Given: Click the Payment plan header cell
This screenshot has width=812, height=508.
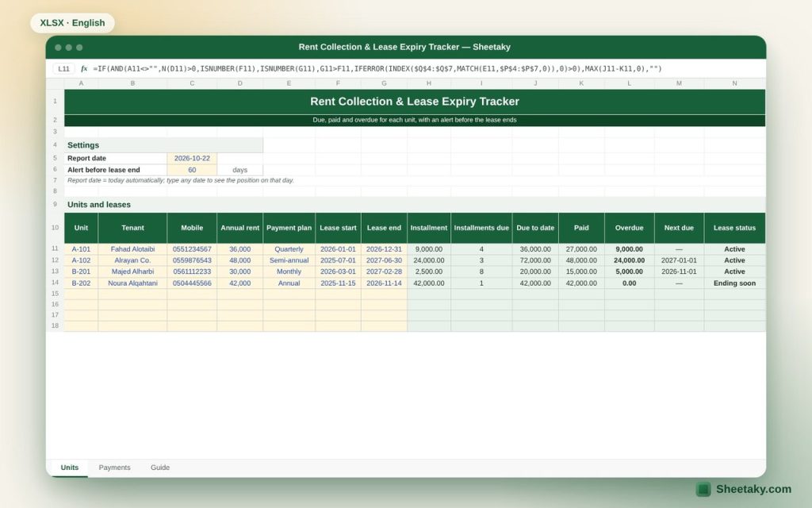Looking at the screenshot, I should click(x=289, y=228).
